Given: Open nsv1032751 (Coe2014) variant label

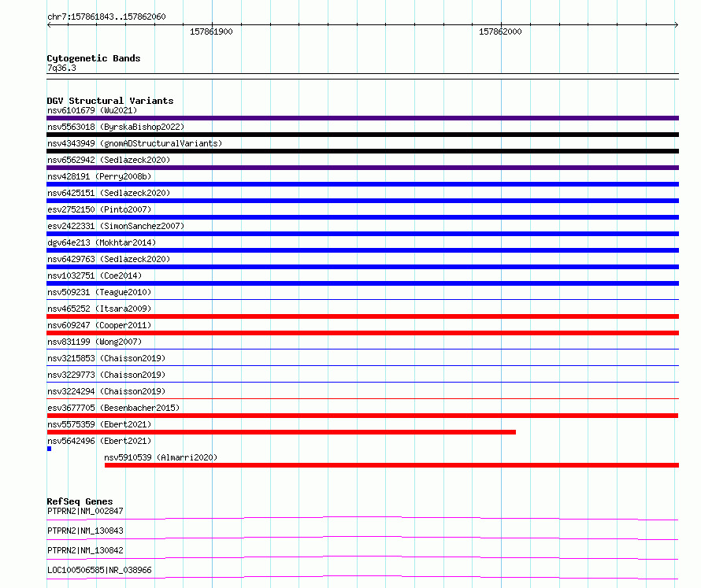Looking at the screenshot, I should coord(95,276).
